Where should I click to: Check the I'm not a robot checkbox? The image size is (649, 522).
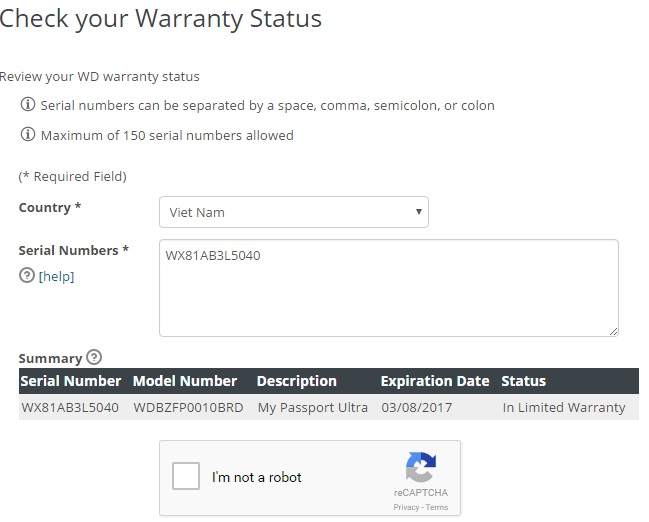pos(186,476)
